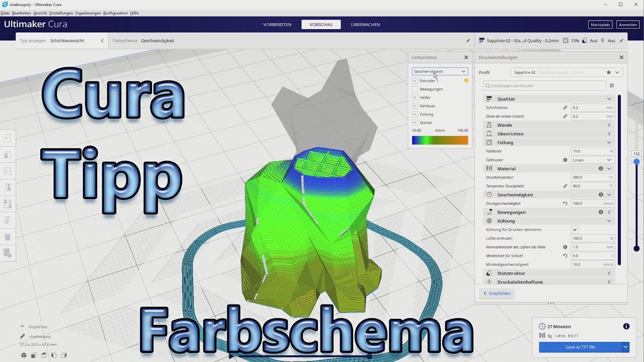Select the Move tool in left toolbar
This screenshot has width=644, height=362.
coord(8,138)
